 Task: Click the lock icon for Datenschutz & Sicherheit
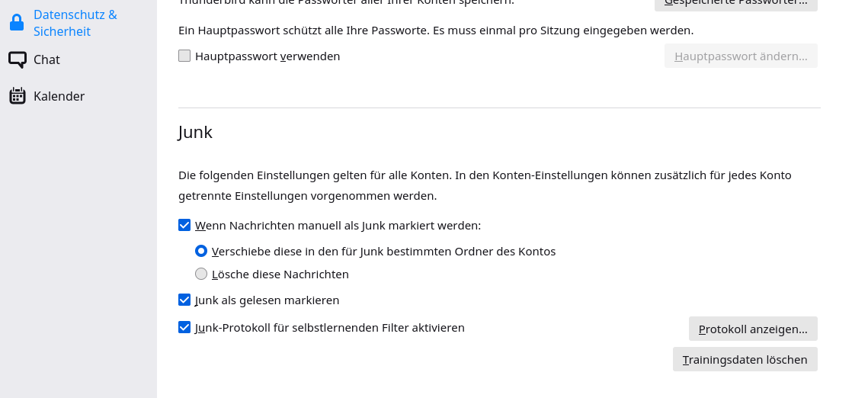17,24
